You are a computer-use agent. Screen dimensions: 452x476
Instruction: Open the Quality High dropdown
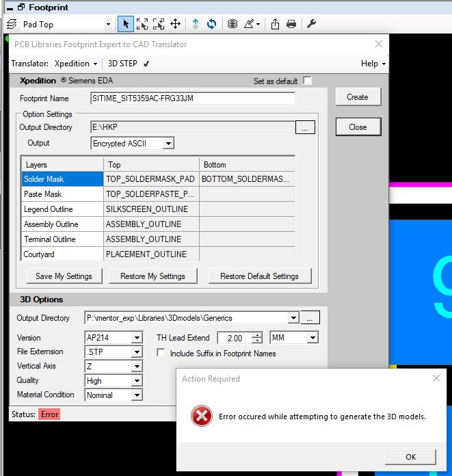pos(137,381)
